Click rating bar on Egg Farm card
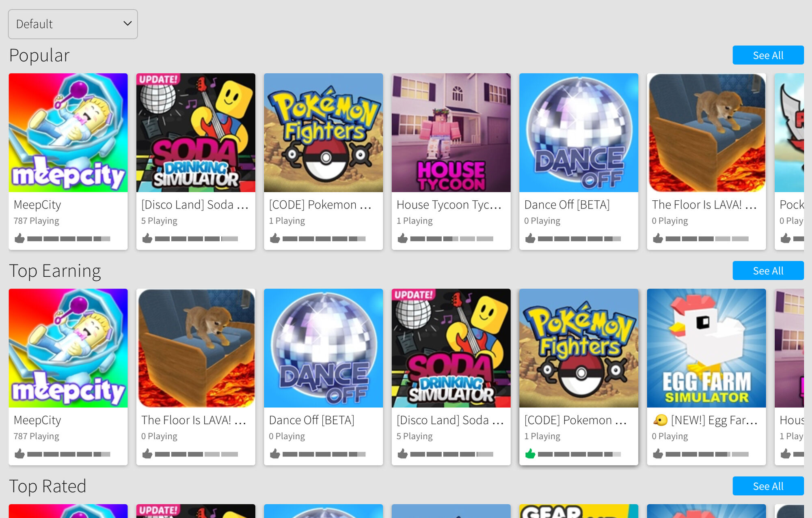 [x=707, y=454]
